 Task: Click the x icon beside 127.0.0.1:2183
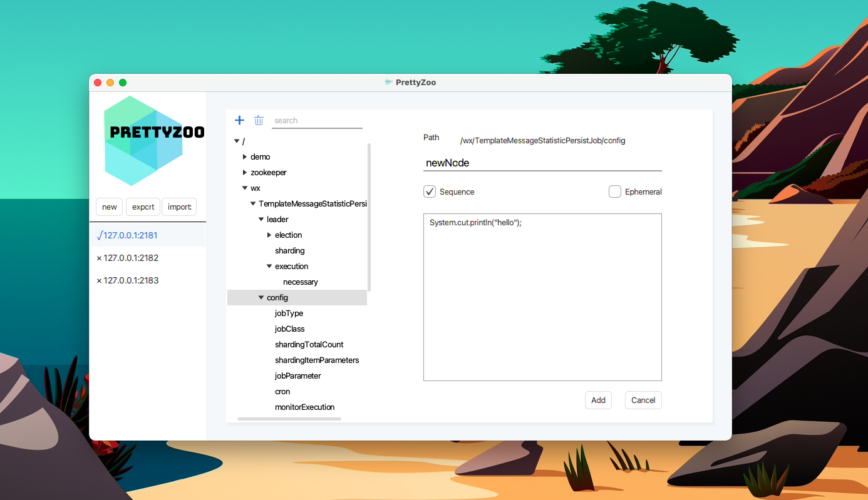pos(99,280)
